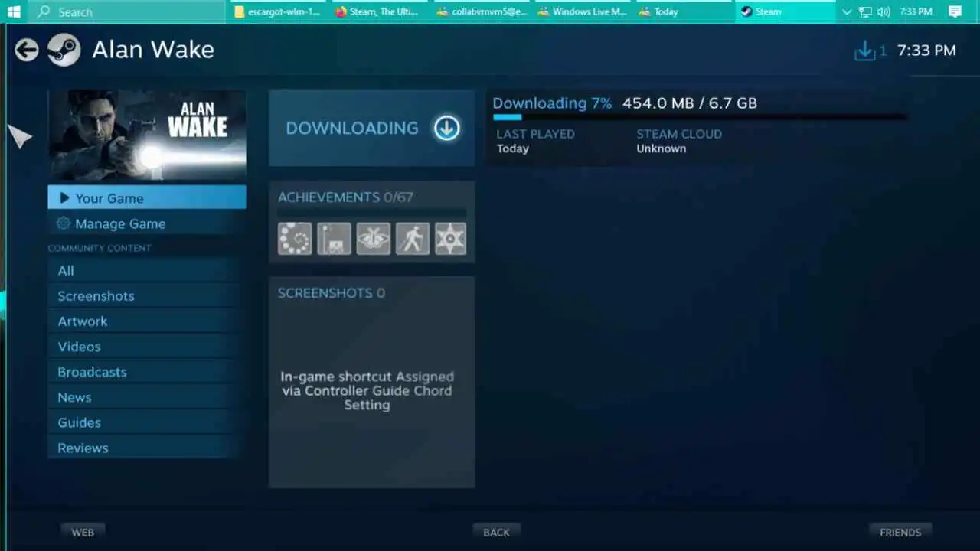Expand the hidden tray icons chevron
The width and height of the screenshot is (980, 551).
(x=847, y=11)
